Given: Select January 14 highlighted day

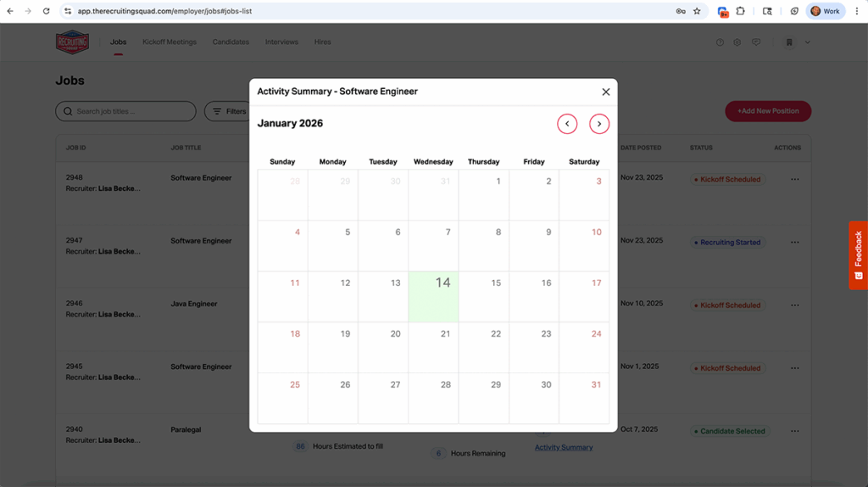Looking at the screenshot, I should coord(433,296).
